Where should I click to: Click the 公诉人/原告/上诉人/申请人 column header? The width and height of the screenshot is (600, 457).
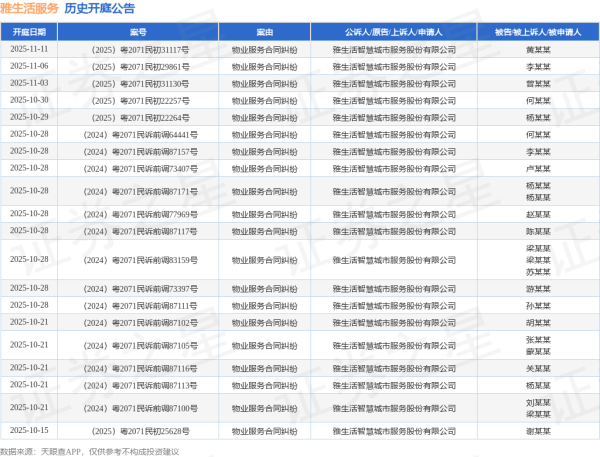pyautogui.click(x=388, y=31)
